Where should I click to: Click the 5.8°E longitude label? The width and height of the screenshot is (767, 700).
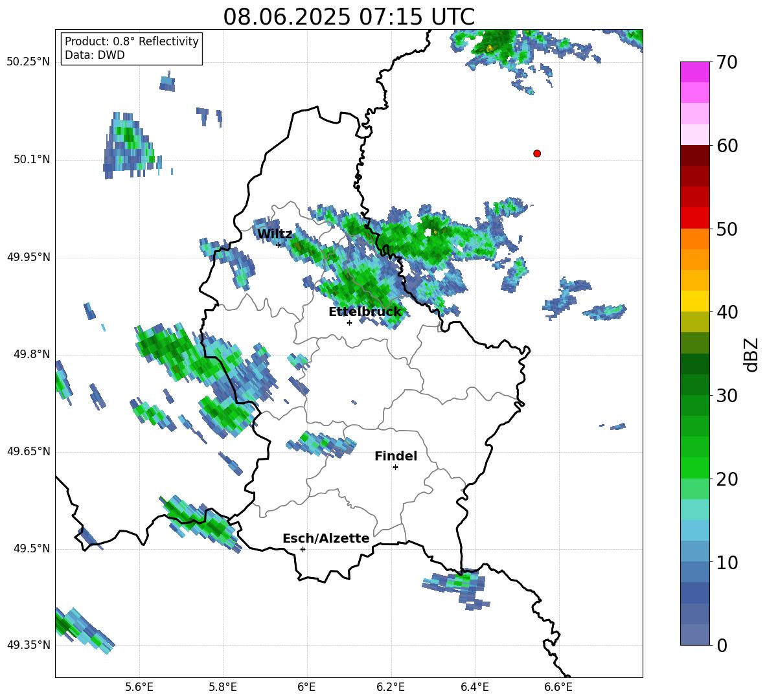pyautogui.click(x=223, y=687)
